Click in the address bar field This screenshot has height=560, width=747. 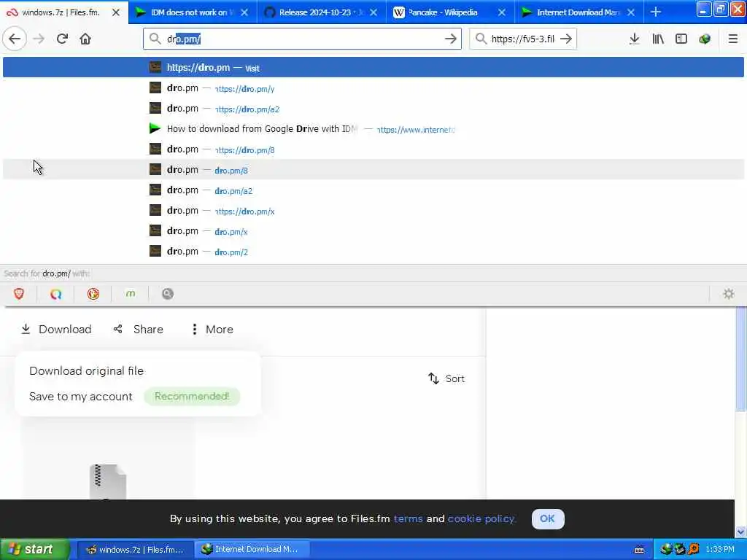coord(302,39)
